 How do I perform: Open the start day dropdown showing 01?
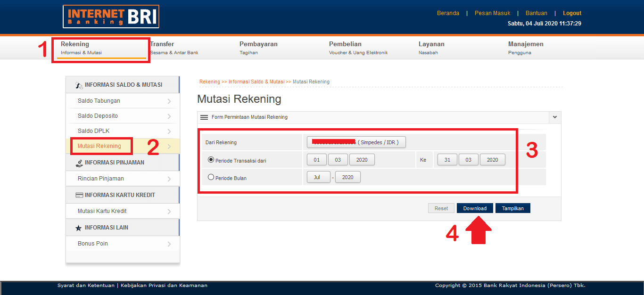pos(317,160)
